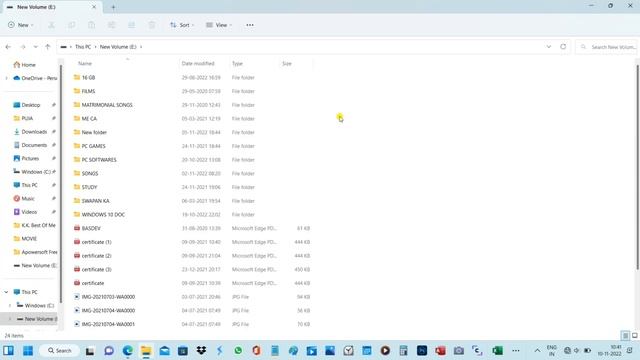Switch to details view in status bar
The image size is (640, 360).
625,336
